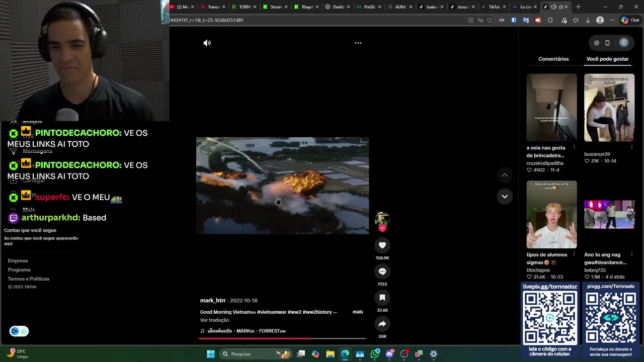Mute the TikTok video volume icon
The height and width of the screenshot is (362, 644).
coord(207,43)
